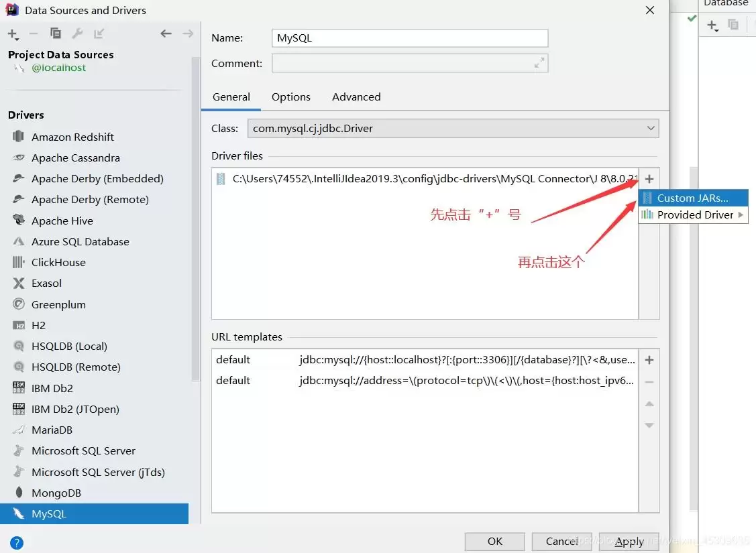
Task: Select the MySQL driver in list
Action: 94,513
